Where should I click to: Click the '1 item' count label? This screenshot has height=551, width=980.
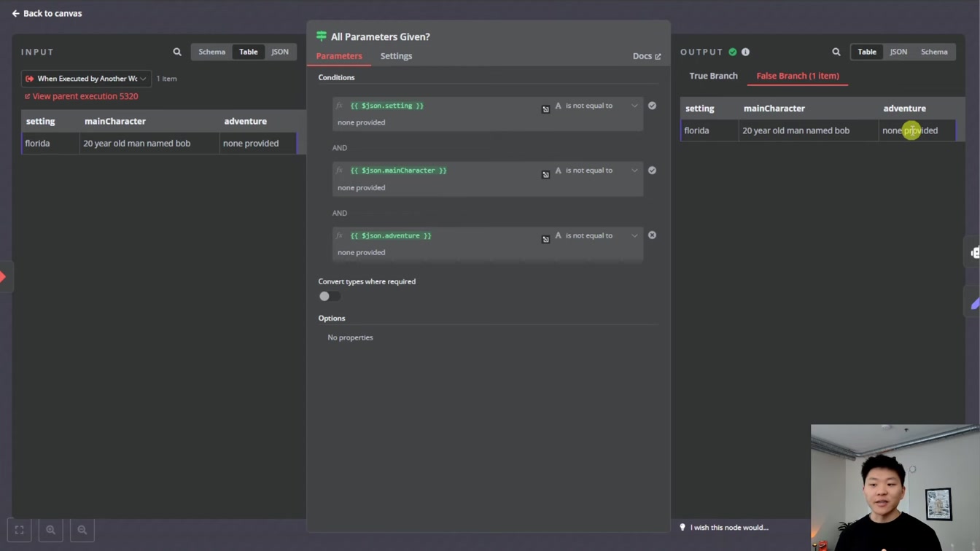[166, 79]
